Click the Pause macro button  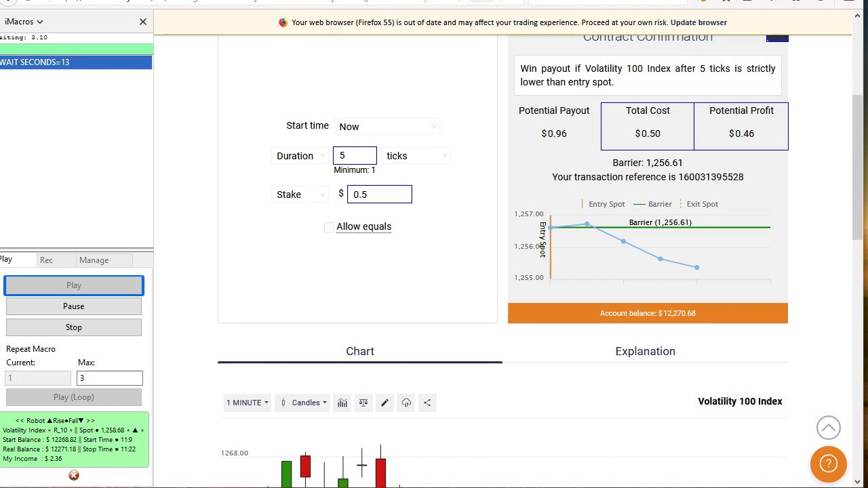click(74, 306)
